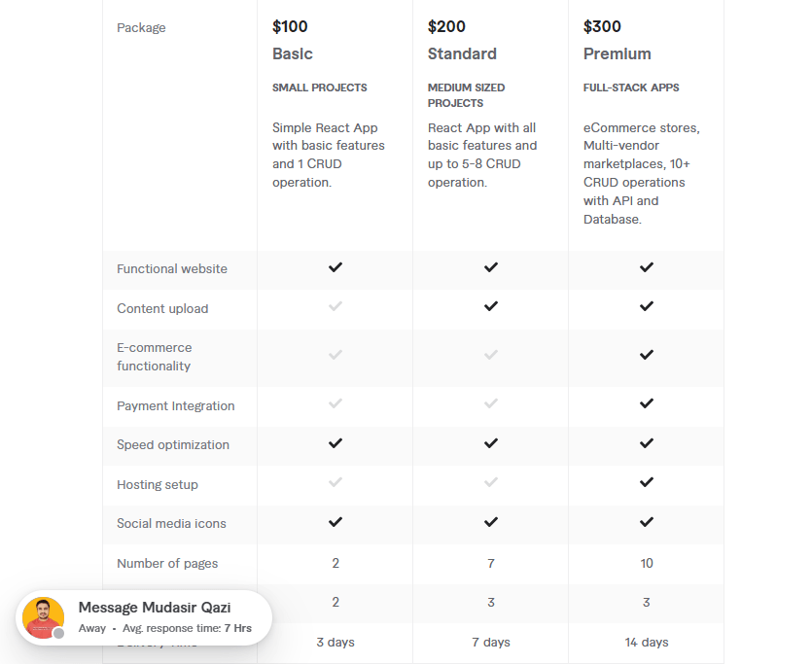Select the 7 days delivery time cell

[490, 642]
